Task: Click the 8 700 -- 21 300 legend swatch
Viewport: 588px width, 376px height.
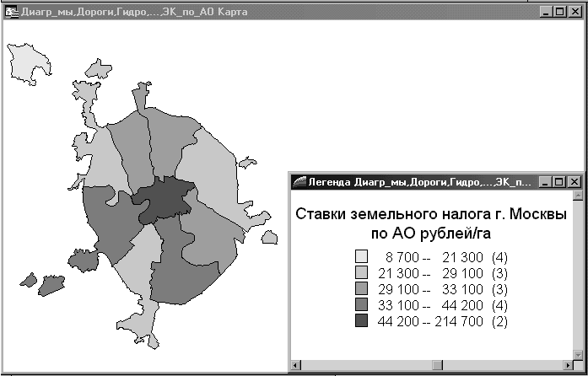Action: 362,257
